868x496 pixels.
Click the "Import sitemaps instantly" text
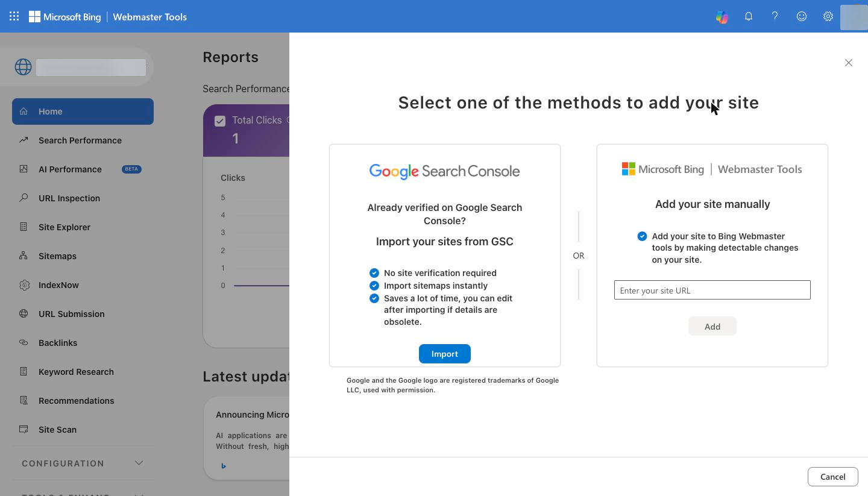[x=436, y=286]
